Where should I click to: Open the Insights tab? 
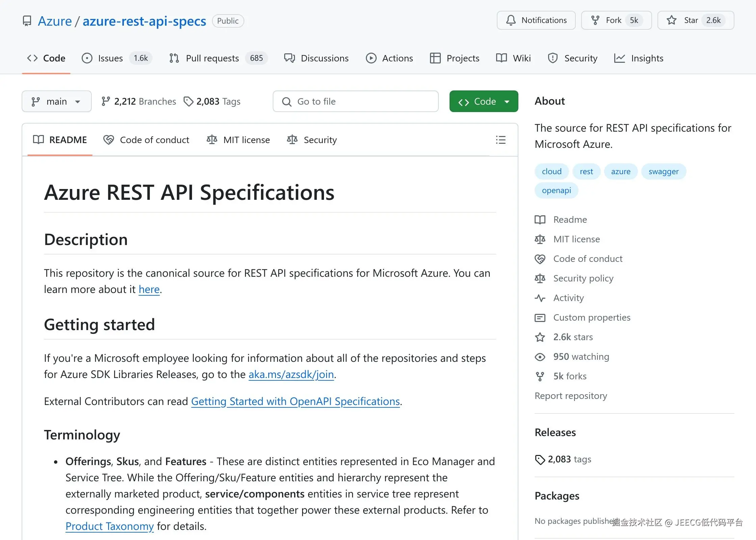pos(639,58)
